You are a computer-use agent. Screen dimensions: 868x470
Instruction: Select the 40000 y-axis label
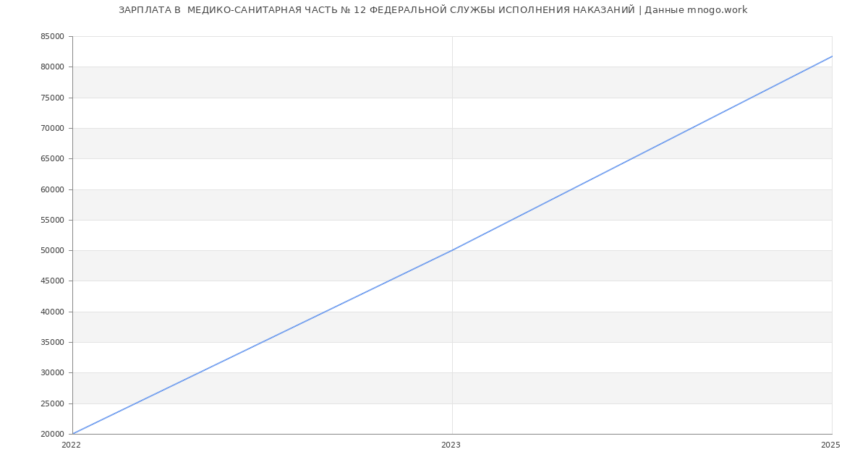tap(52, 312)
